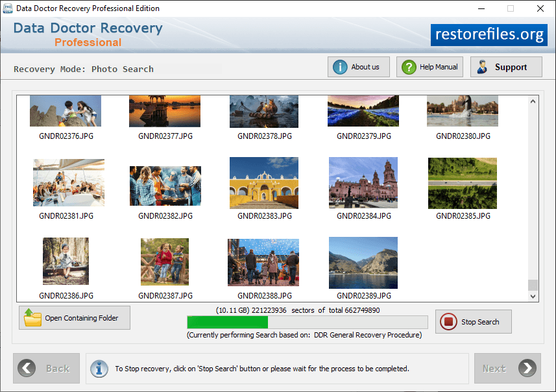Click the file name GNDR02378.JPG
The height and width of the screenshot is (392, 556).
[265, 136]
